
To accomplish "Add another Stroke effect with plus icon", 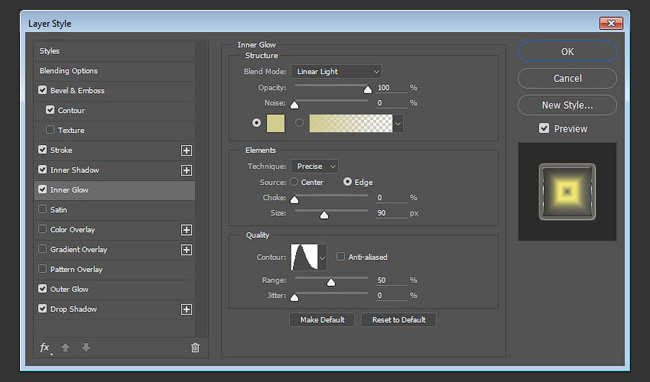I will point(186,150).
